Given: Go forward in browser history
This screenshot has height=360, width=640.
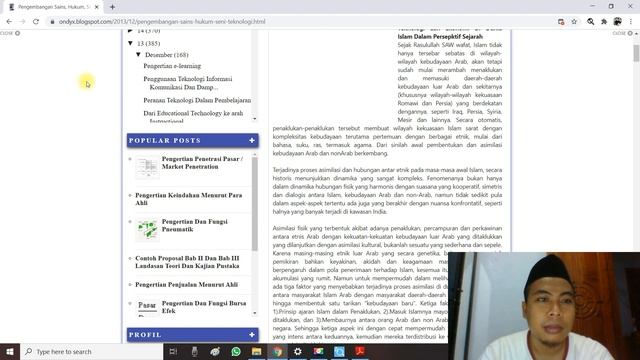Looking at the screenshot, I should [22, 22].
